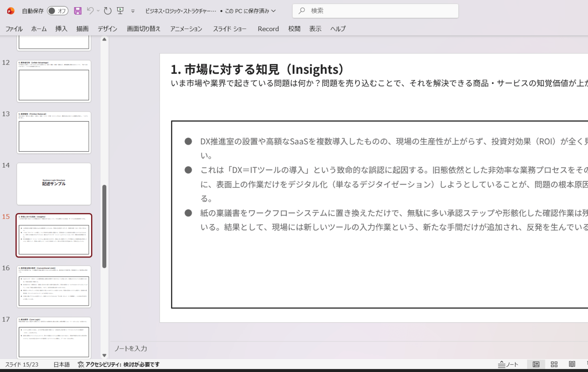
Task: Click the slide panel scrollbar thumb
Action: click(x=104, y=226)
